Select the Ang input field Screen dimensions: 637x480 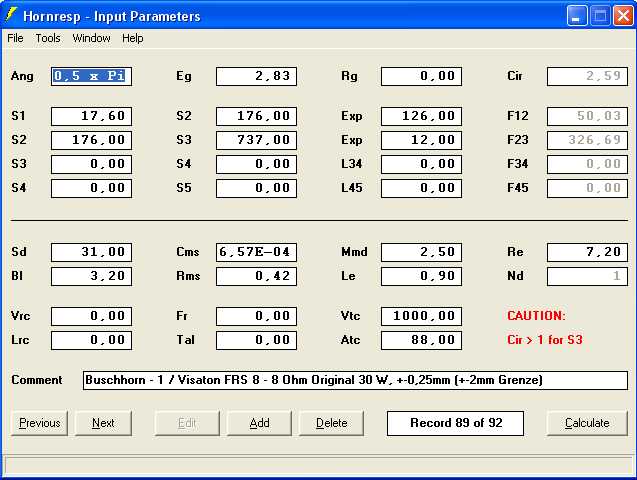(x=91, y=76)
